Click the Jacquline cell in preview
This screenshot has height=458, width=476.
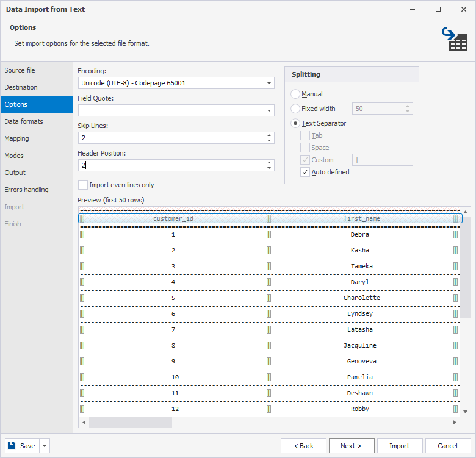(x=359, y=345)
